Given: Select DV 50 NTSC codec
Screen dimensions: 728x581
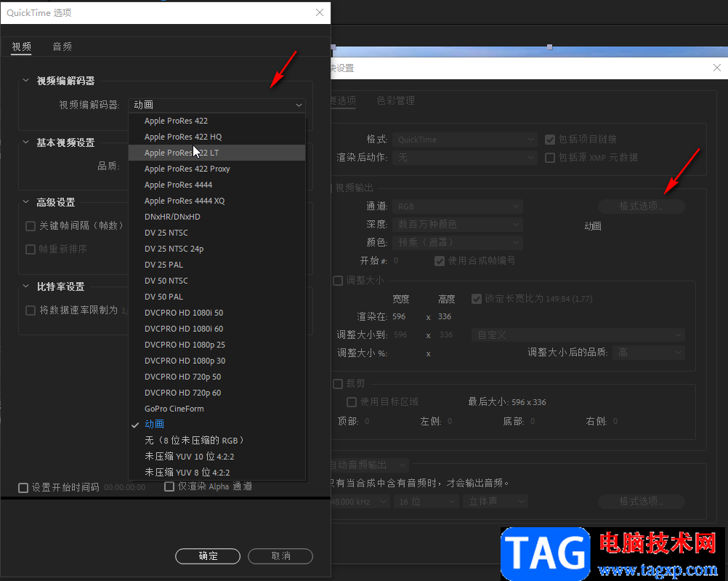Looking at the screenshot, I should pyautogui.click(x=217, y=281).
